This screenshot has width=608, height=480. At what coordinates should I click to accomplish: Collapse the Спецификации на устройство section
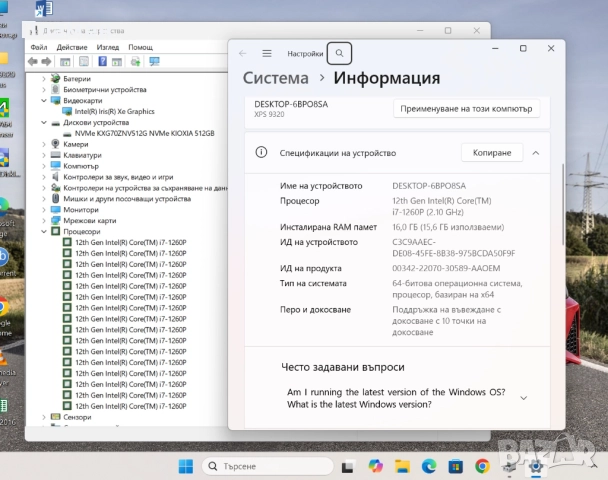(535, 153)
